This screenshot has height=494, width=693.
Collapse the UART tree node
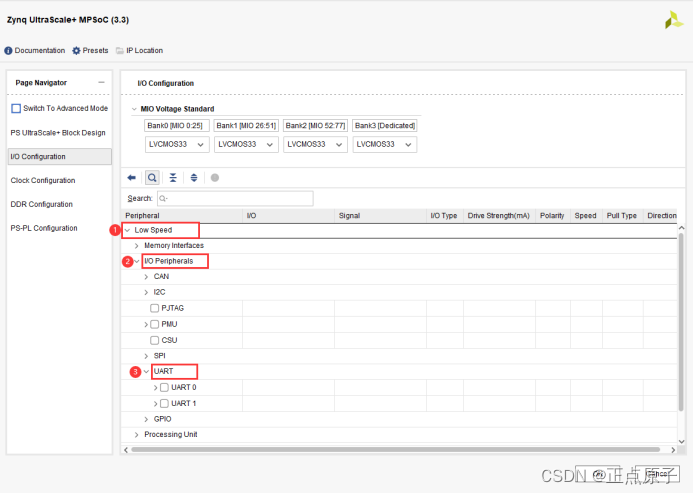tap(146, 372)
